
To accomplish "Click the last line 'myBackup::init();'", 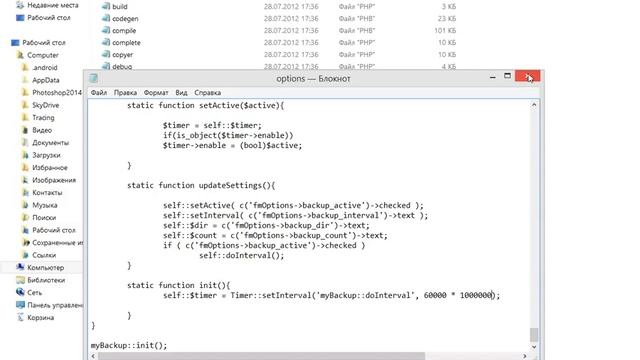I will tap(129, 345).
